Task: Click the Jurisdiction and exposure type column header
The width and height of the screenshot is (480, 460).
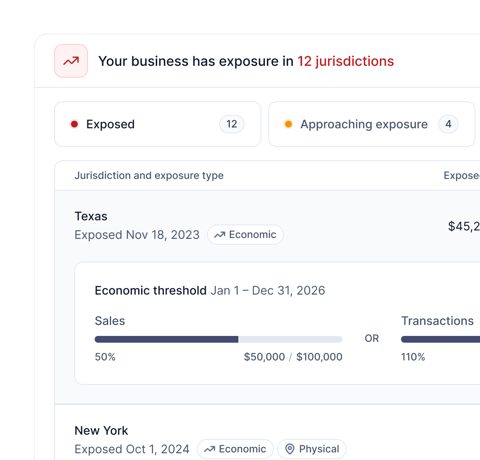Action: [149, 175]
